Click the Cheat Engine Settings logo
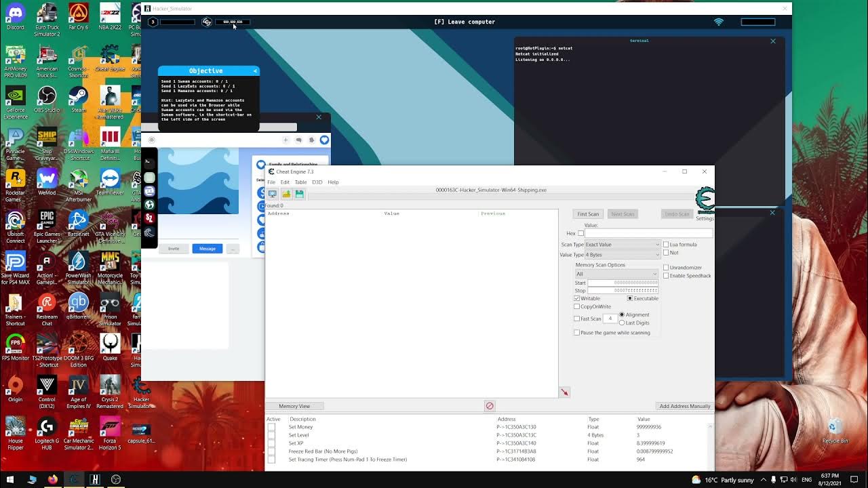Viewport: 868px width, 488px height. [x=705, y=201]
